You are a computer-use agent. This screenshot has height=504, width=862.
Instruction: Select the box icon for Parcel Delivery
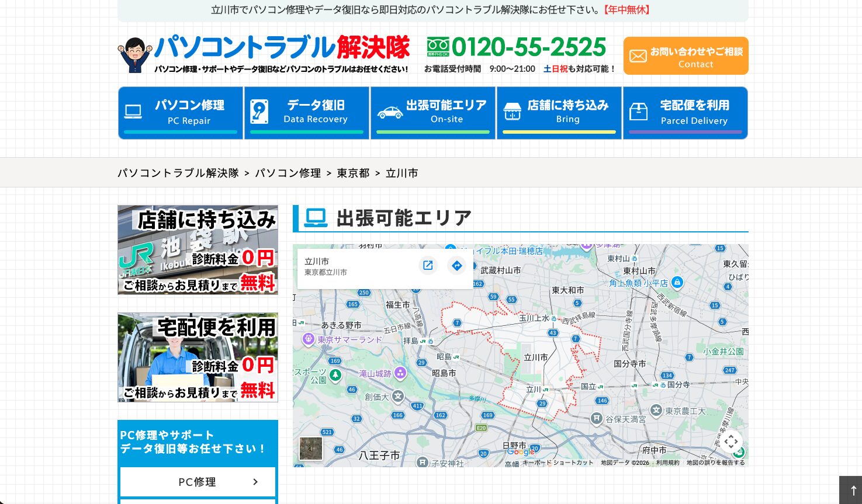(x=638, y=110)
